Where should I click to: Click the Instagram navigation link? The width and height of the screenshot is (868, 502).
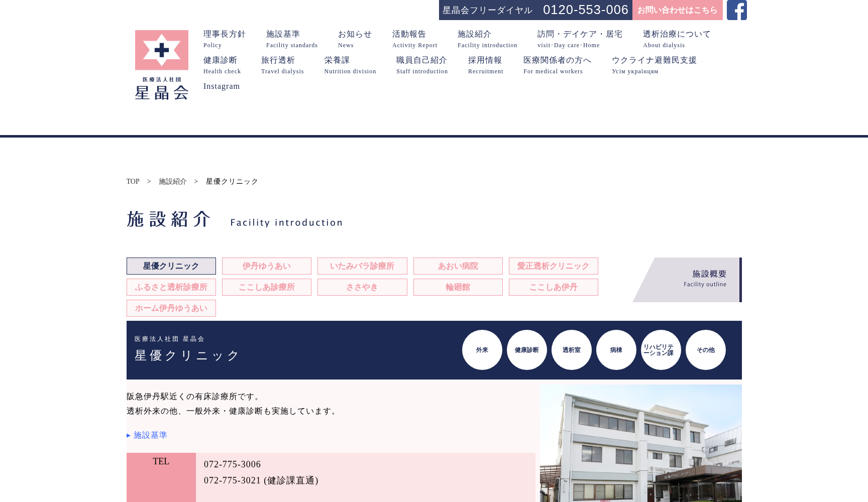[x=222, y=86]
